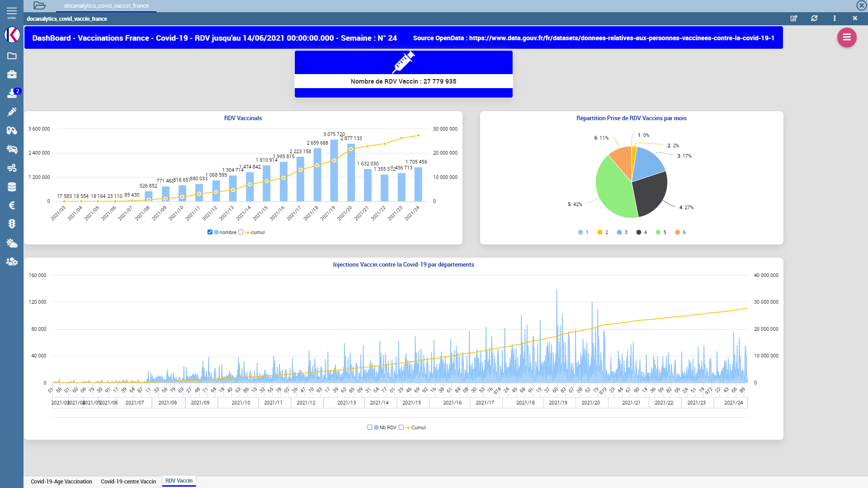Click the 2021/10 week label in departments chart

point(241,403)
